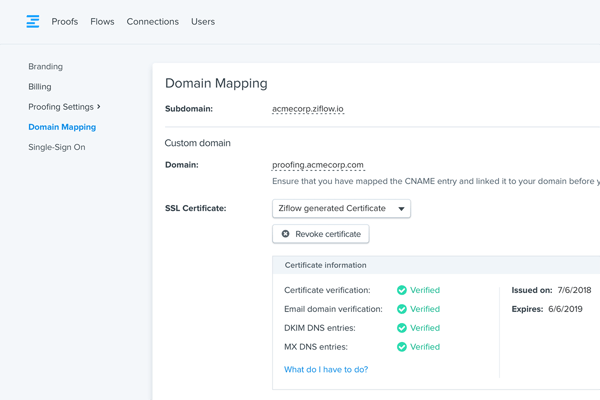Expand Proofing Settings submenu chevron
Viewport: 600px width, 400px height.
(x=99, y=107)
